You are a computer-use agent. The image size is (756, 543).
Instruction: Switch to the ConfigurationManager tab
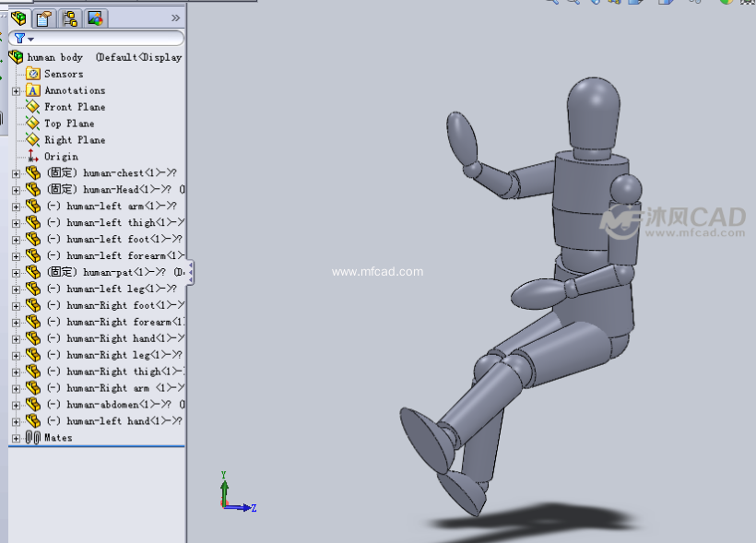[x=70, y=18]
